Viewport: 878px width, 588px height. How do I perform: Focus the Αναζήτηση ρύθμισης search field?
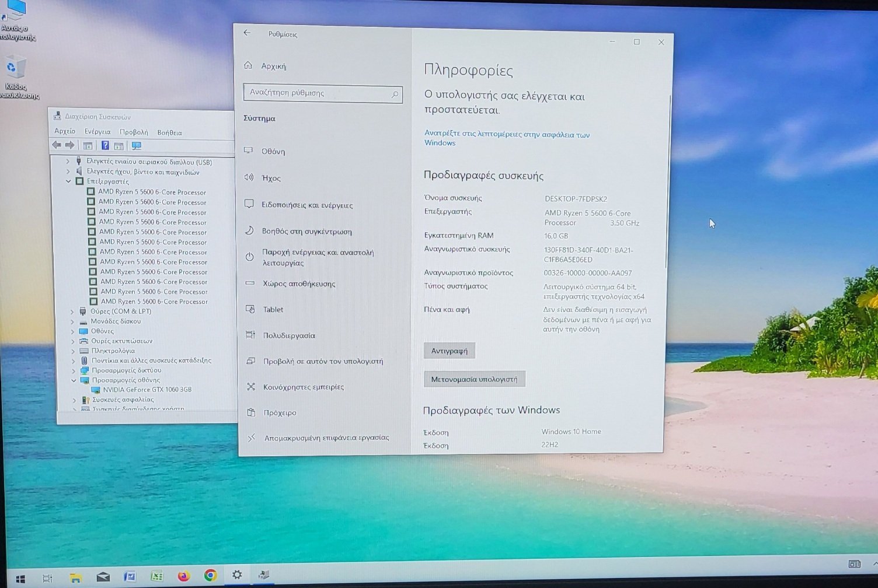coord(323,93)
